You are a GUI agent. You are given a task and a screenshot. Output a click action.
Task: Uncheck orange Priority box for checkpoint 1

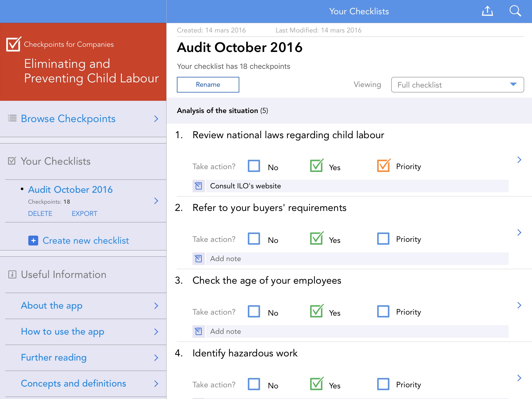(x=383, y=166)
